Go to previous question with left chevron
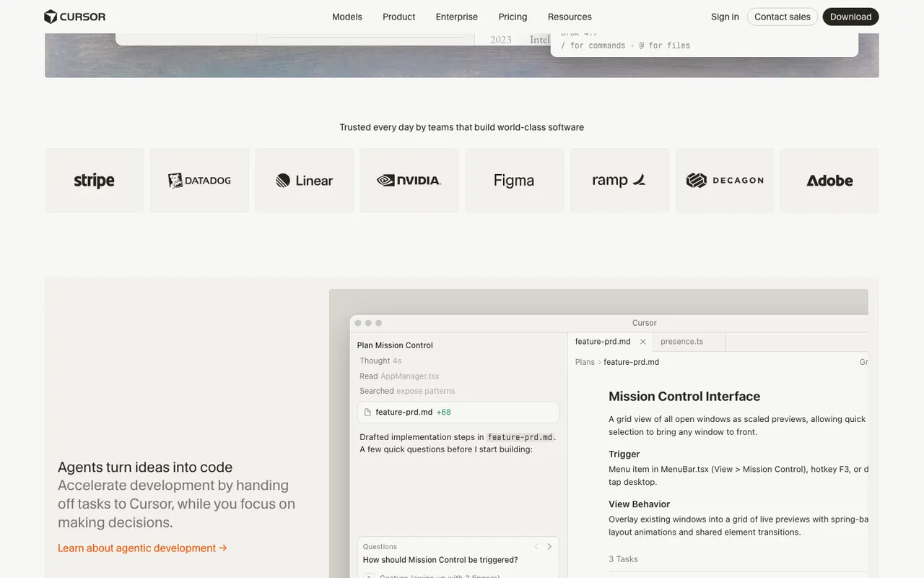 [536, 547]
